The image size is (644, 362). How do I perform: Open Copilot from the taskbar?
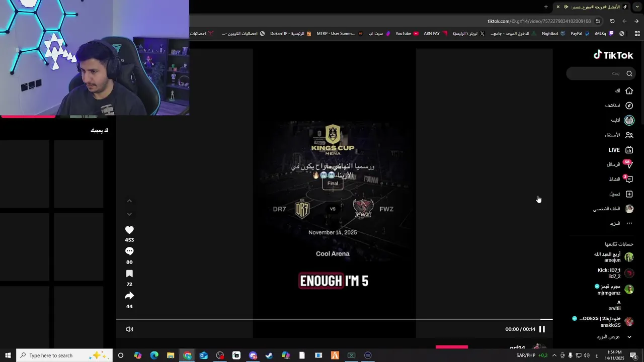[x=138, y=355]
